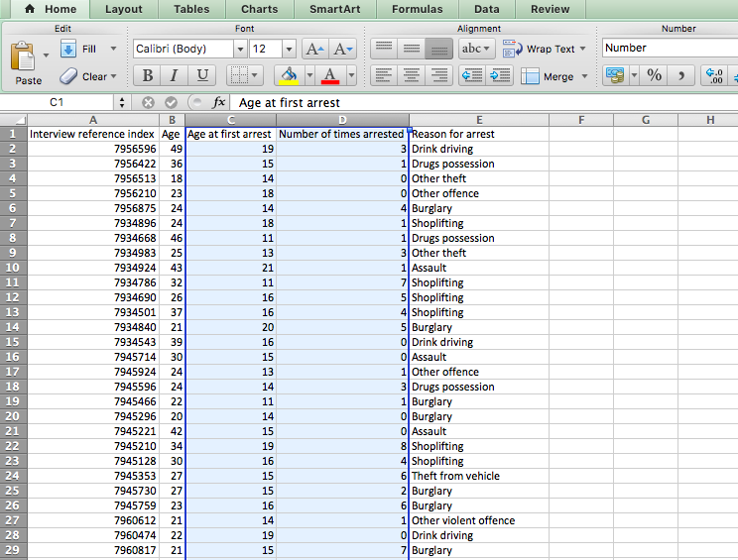Click the increase indent icon

tap(499, 75)
